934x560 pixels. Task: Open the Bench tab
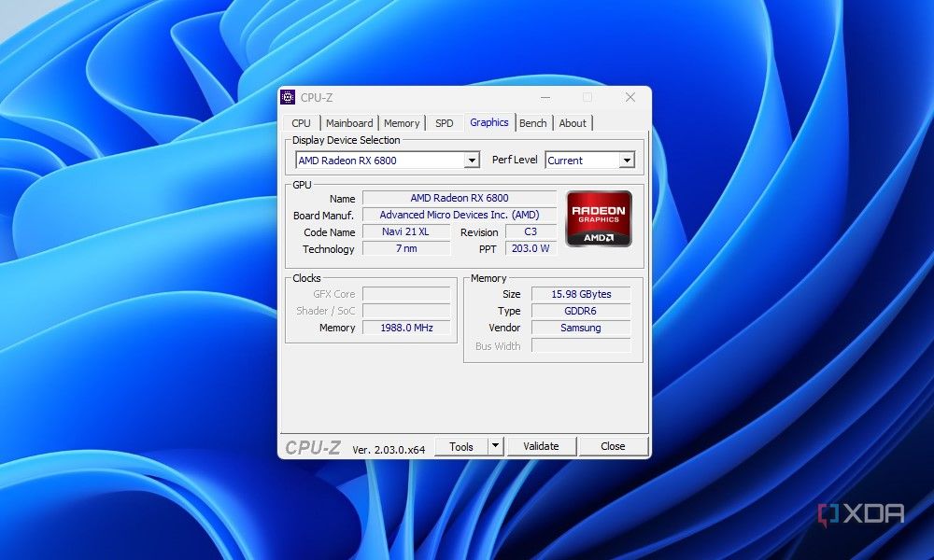click(532, 123)
